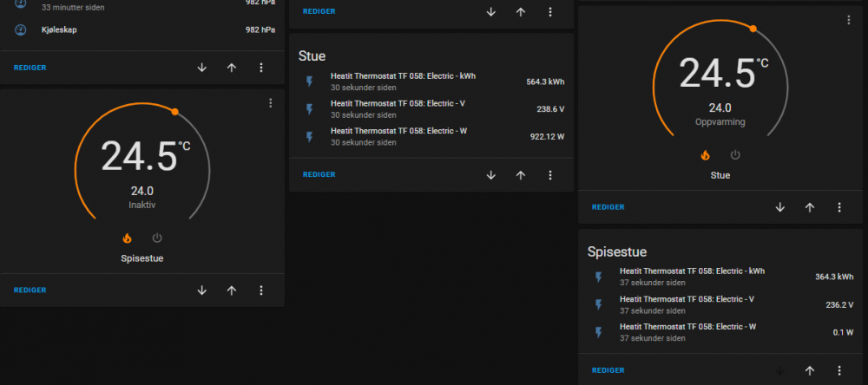The image size is (868, 385).
Task: Click Rediger under Stue thermostat card
Action: tap(608, 207)
